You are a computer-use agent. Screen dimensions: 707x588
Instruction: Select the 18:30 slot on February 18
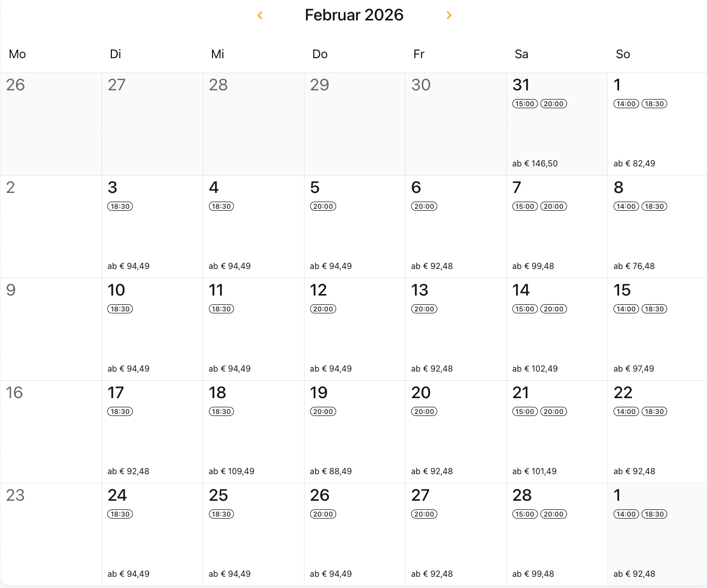[x=221, y=411]
